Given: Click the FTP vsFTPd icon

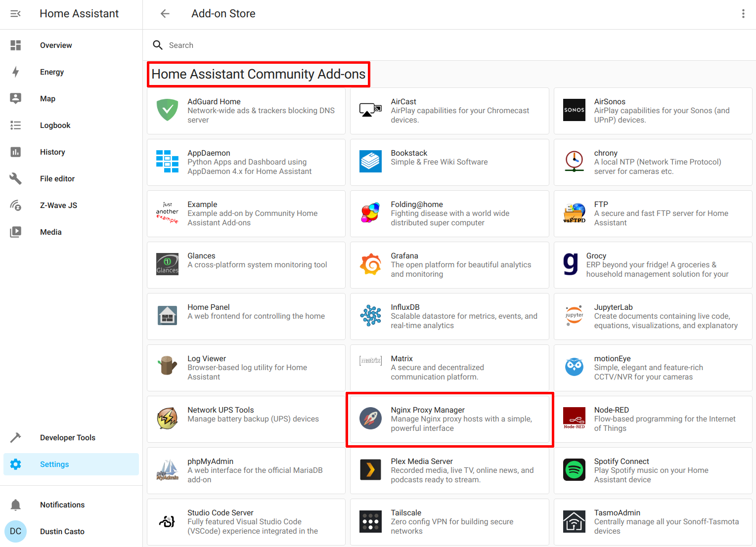Looking at the screenshot, I should click(574, 213).
